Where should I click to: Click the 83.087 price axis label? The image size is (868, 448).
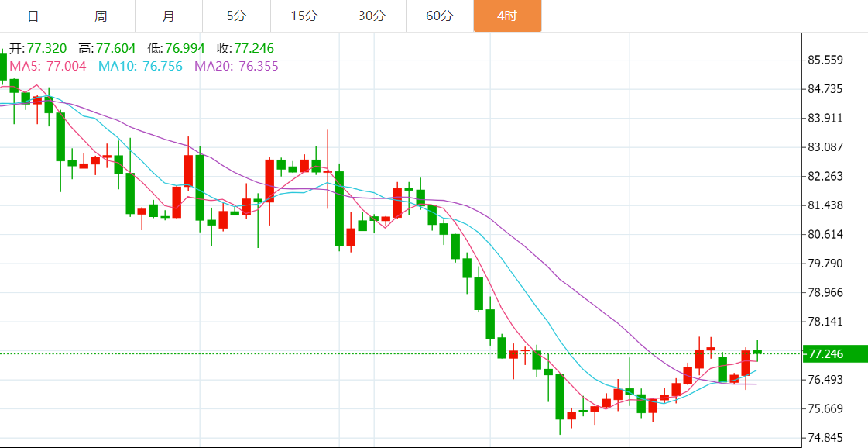825,147
